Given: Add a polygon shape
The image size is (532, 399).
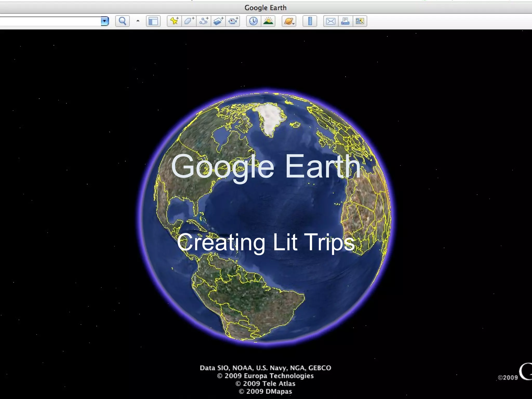Looking at the screenshot, I should click(189, 21).
